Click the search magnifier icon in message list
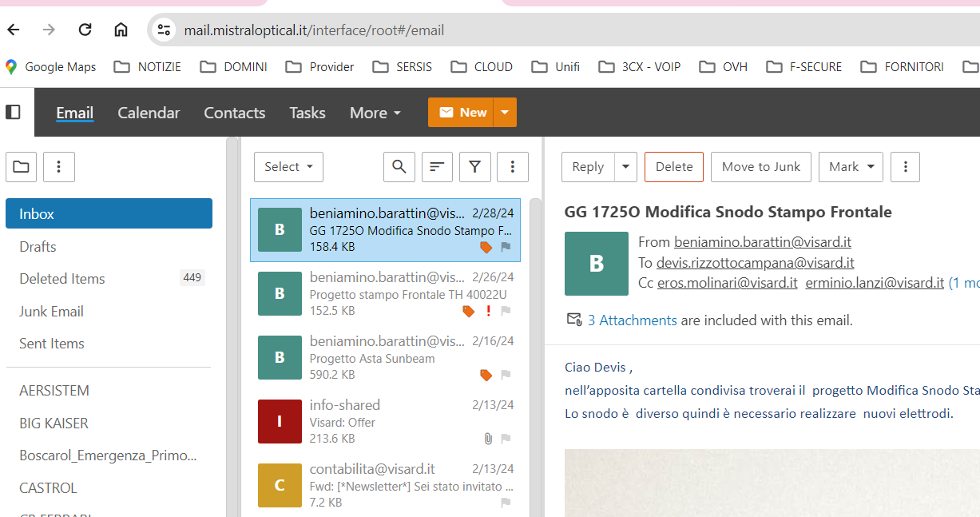 coord(399,167)
